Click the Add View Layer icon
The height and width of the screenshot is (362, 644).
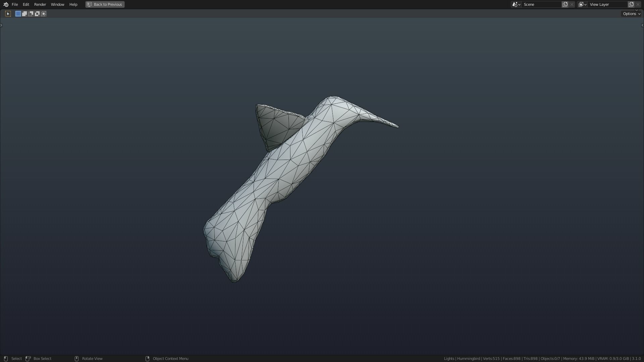(x=631, y=4)
